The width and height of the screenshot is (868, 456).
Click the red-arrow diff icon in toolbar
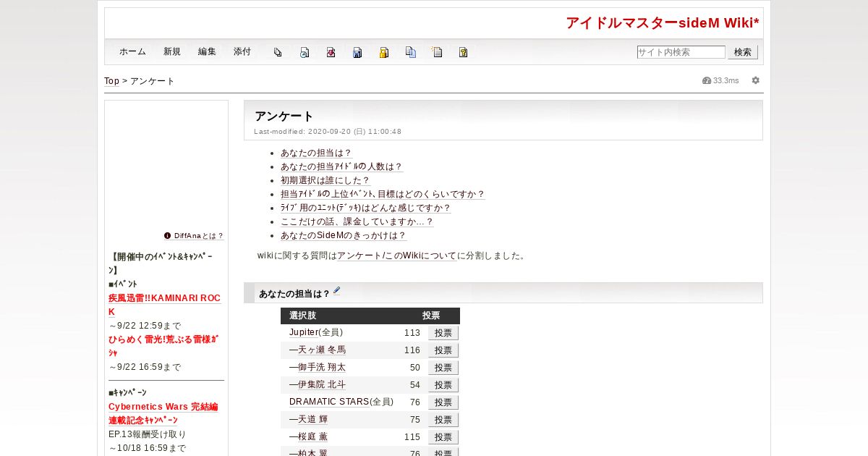331,52
